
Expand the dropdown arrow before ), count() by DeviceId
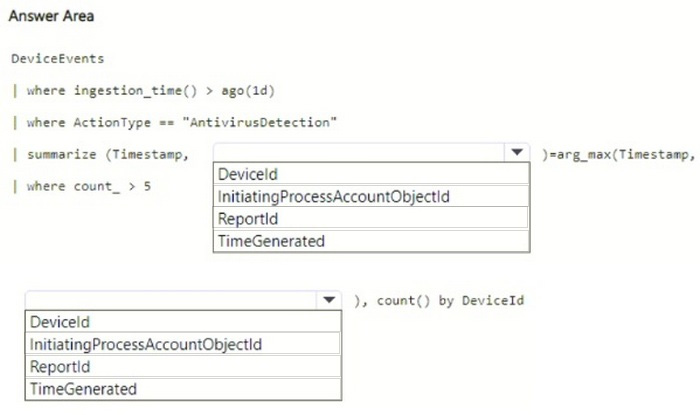tap(329, 300)
